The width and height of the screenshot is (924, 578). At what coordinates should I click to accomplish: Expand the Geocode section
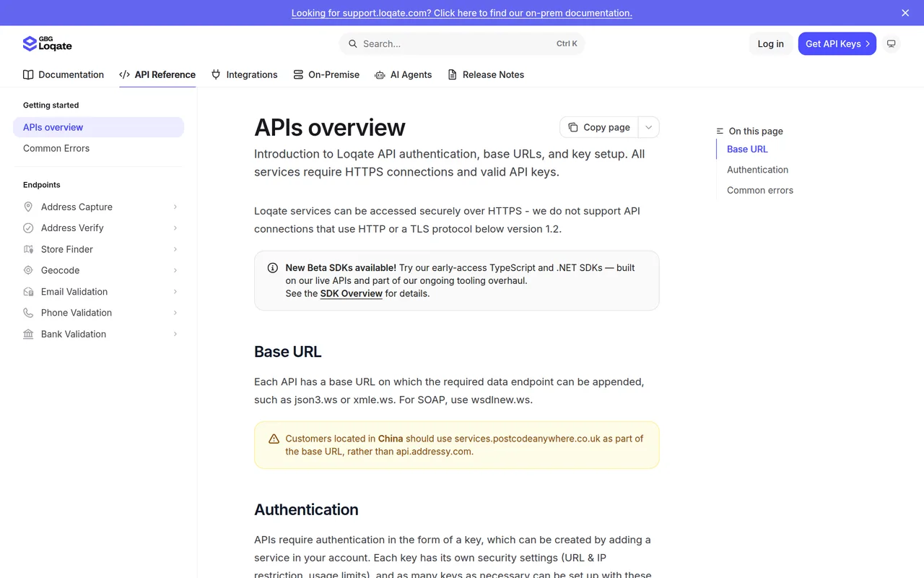175,270
